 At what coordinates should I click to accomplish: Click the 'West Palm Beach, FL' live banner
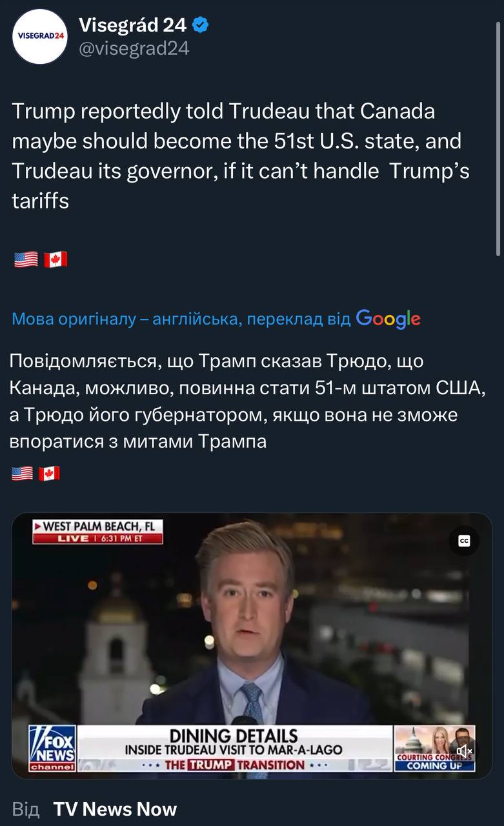point(97,532)
